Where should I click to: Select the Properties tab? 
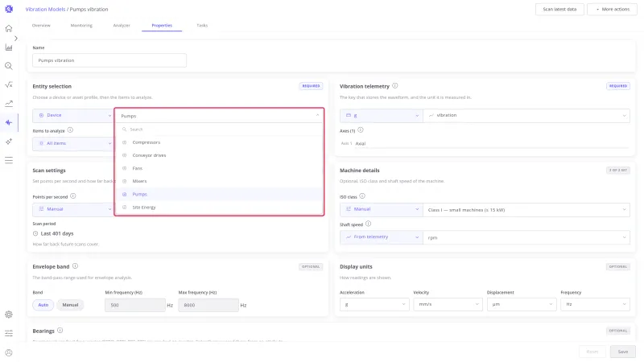coord(162,26)
